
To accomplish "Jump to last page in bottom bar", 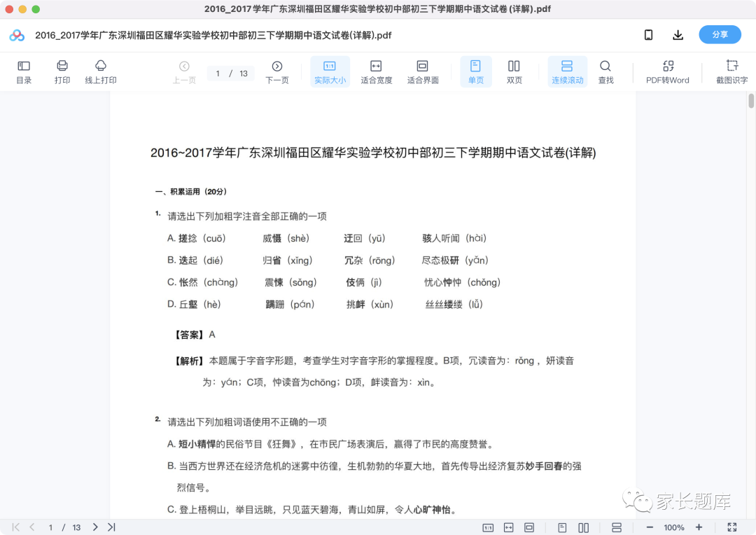I will tap(111, 527).
